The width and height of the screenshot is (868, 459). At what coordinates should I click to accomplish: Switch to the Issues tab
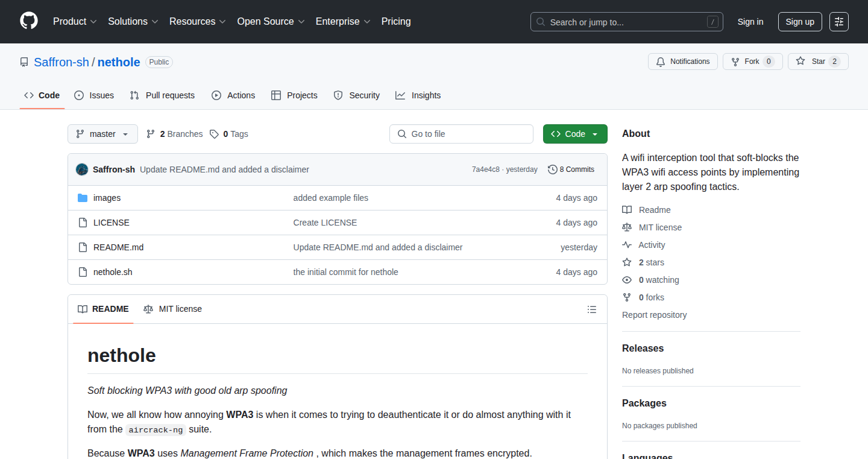[x=94, y=95]
